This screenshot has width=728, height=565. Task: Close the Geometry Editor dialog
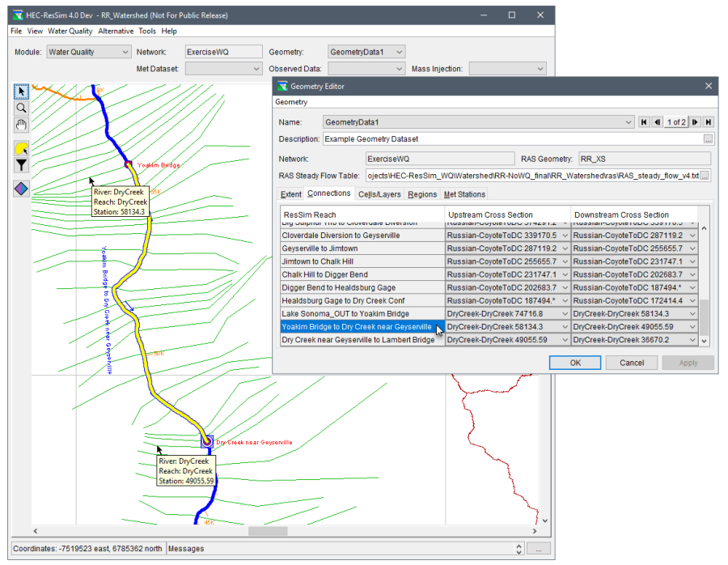pos(709,86)
